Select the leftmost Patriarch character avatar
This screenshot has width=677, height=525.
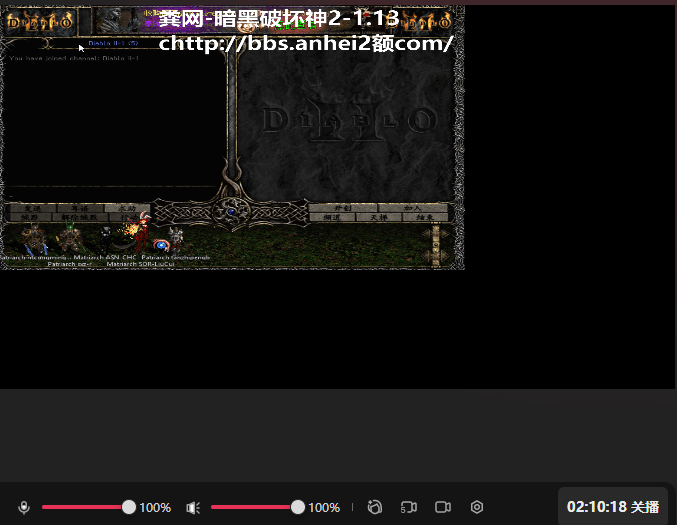[x=35, y=240]
